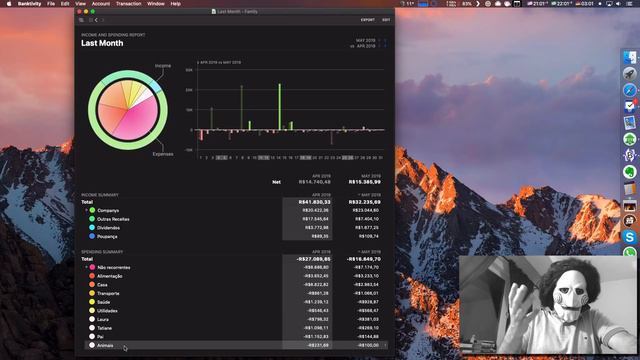The image size is (640, 360).
Task: Open the Skype icon in Dock
Action: pyautogui.click(x=629, y=237)
